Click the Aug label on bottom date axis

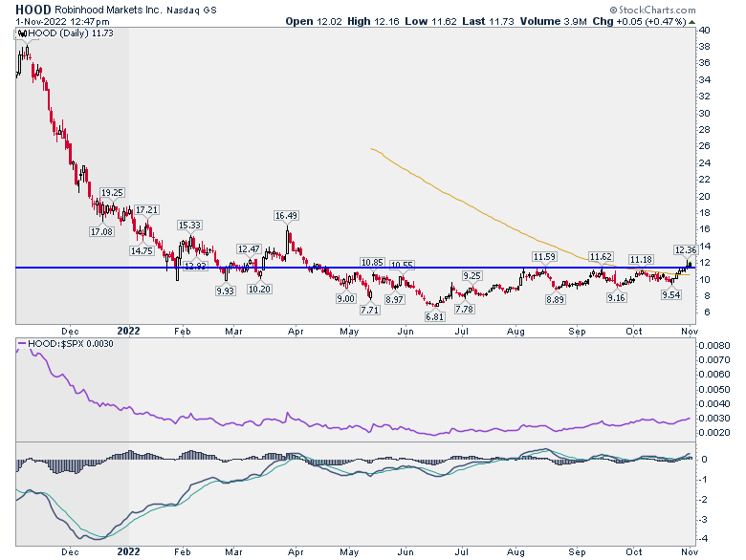click(x=516, y=552)
